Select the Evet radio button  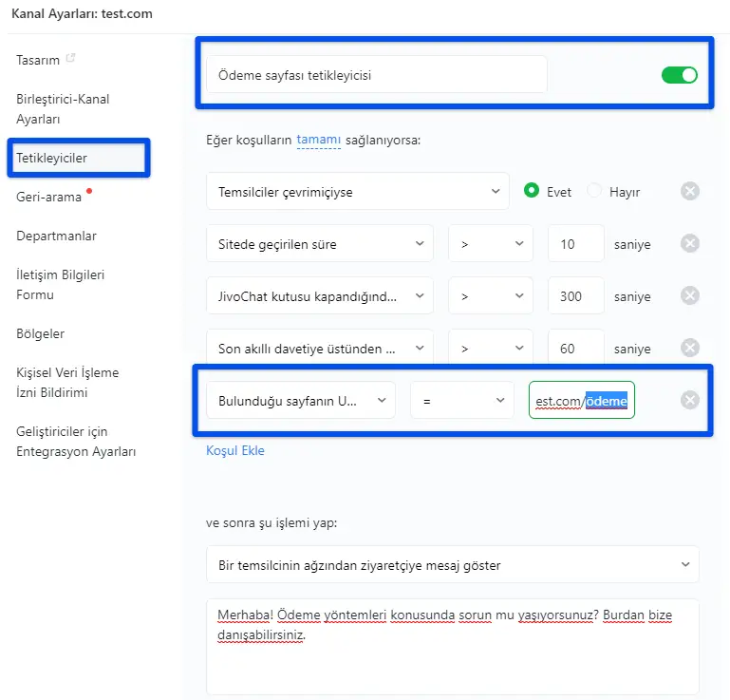533,191
